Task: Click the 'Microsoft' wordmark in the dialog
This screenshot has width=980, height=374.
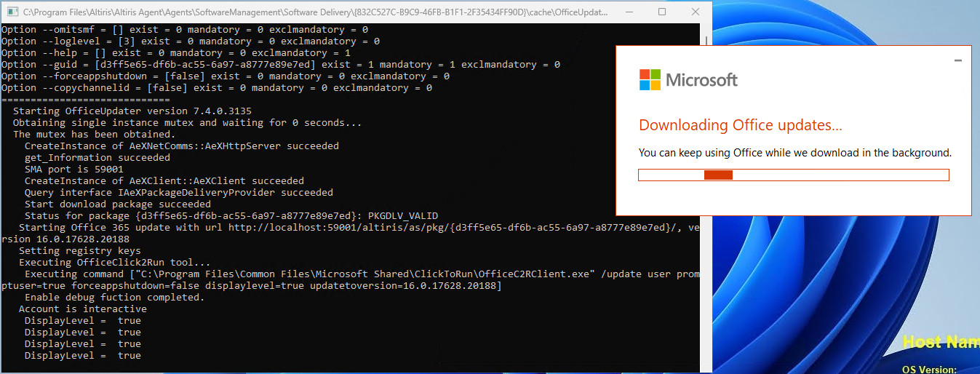Action: tap(701, 80)
